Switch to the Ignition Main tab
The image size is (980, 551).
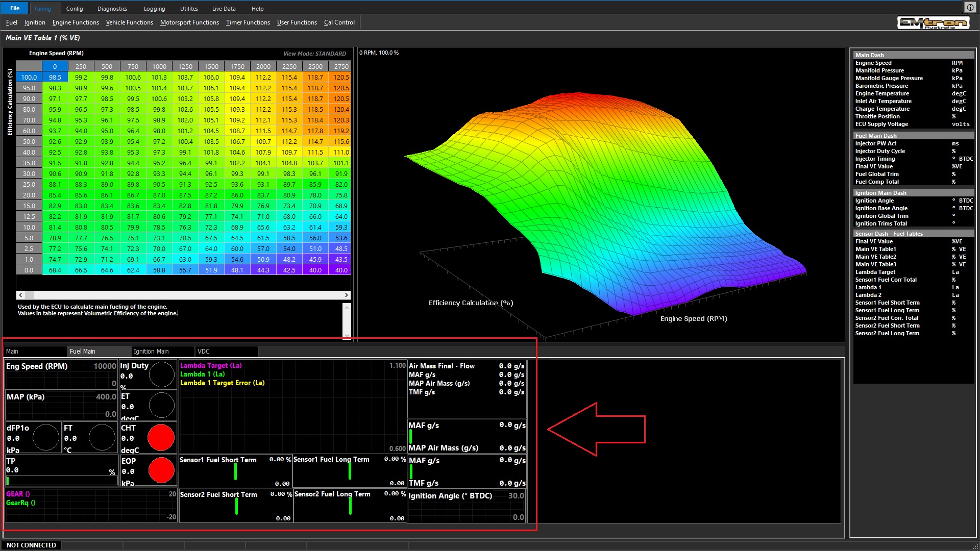click(x=151, y=352)
